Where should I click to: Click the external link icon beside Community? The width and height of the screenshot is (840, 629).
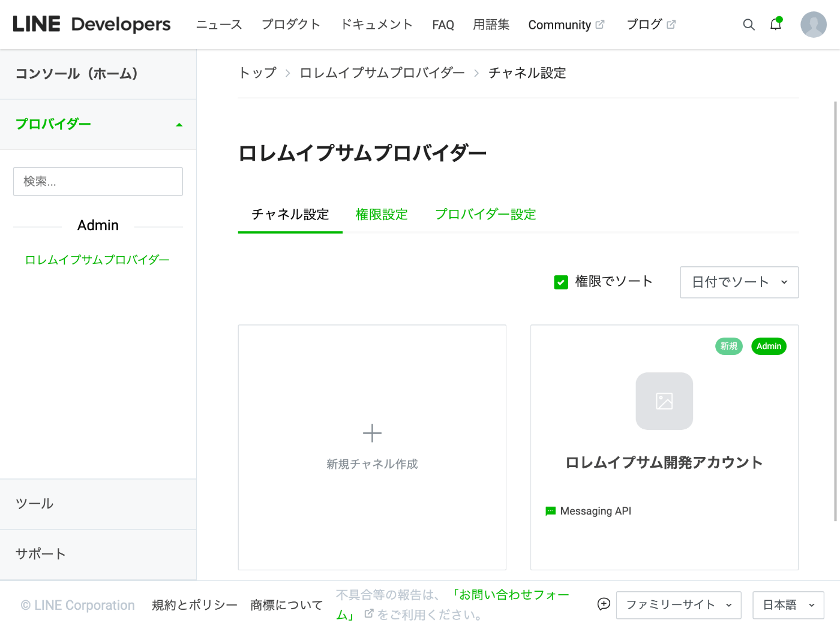600,25
